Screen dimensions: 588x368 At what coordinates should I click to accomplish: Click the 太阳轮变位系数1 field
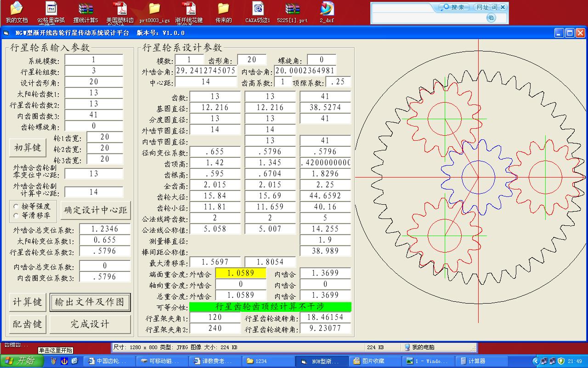point(105,240)
